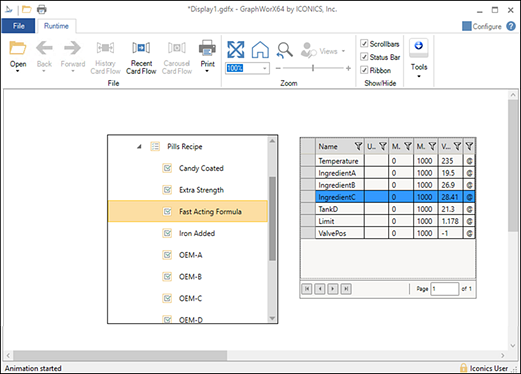
Task: Open History Card Flow
Action: click(x=105, y=48)
